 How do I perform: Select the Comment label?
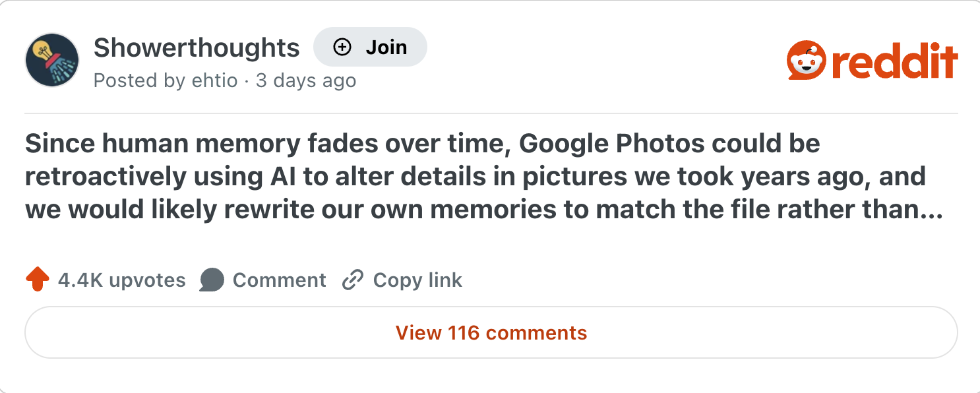click(x=279, y=280)
